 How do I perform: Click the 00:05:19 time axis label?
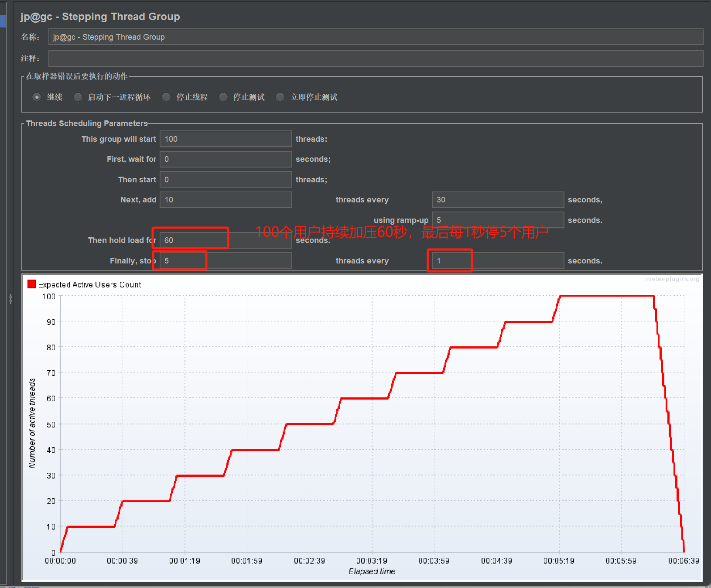[x=559, y=561]
